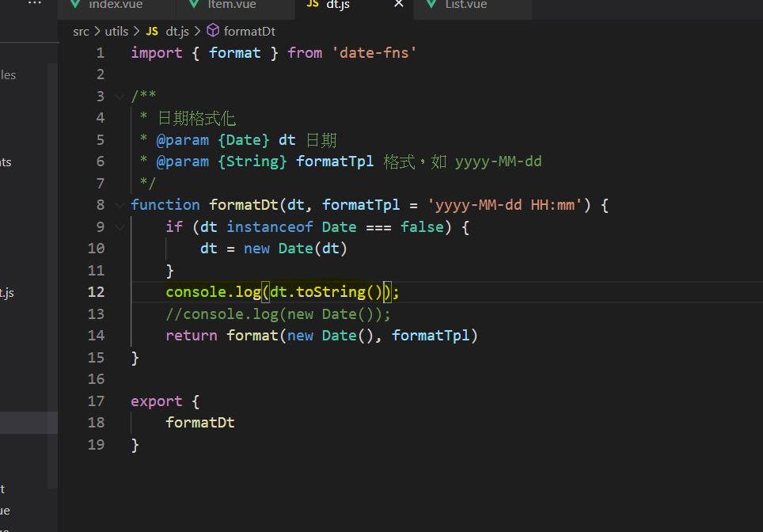
Task: Click 'yyyy-MM-dd' in the line 6 comment
Action: (x=499, y=161)
